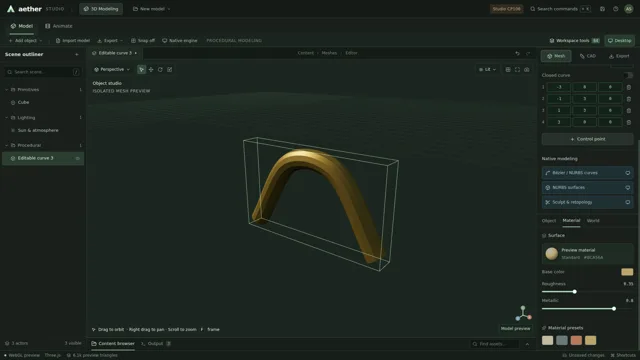The image size is (640, 360).
Task: Click the Import model button
Action: click(x=73, y=41)
